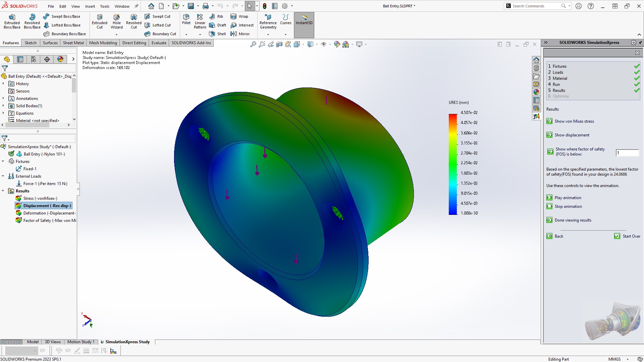The image size is (644, 362).
Task: Toggle the Section View in heads-up toolbar
Action: point(279,44)
